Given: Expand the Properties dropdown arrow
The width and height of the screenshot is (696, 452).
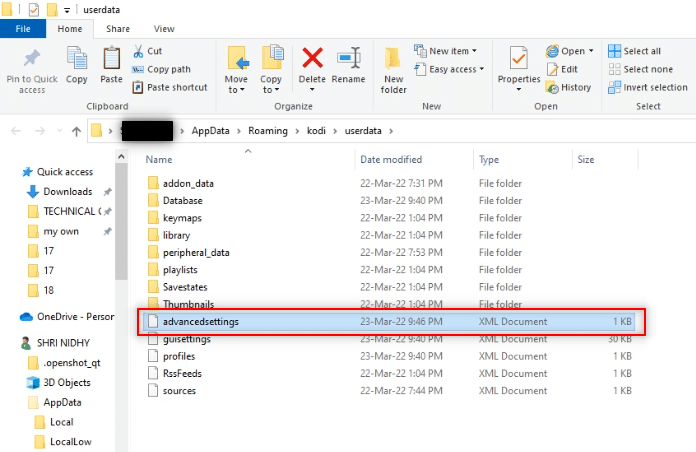Looking at the screenshot, I should pyautogui.click(x=518, y=90).
